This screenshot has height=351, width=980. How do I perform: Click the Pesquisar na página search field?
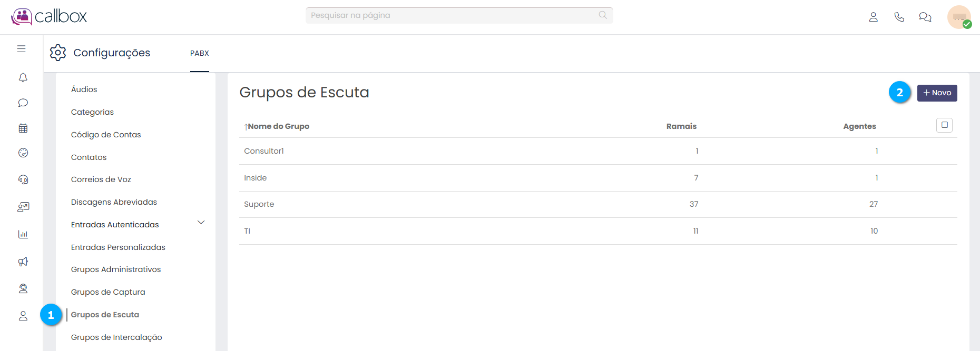pyautogui.click(x=453, y=15)
